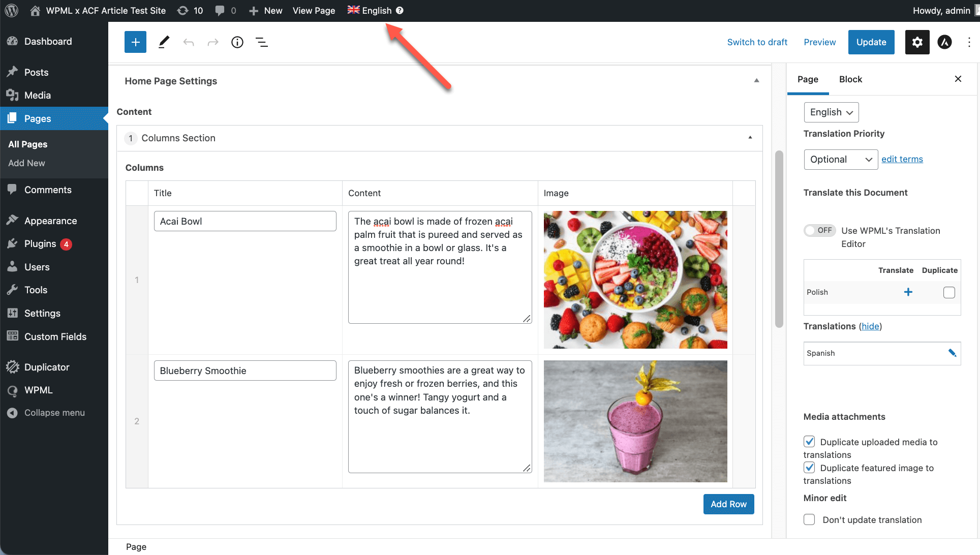This screenshot has width=980, height=555.
Task: Click the edit terms link
Action: [902, 159]
